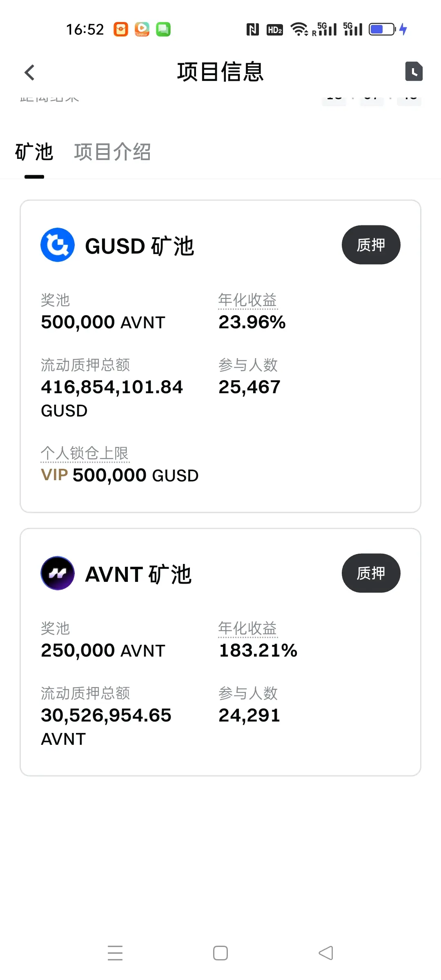The height and width of the screenshot is (980, 441).
Task: Open the history record icon at top right
Action: 414,72
